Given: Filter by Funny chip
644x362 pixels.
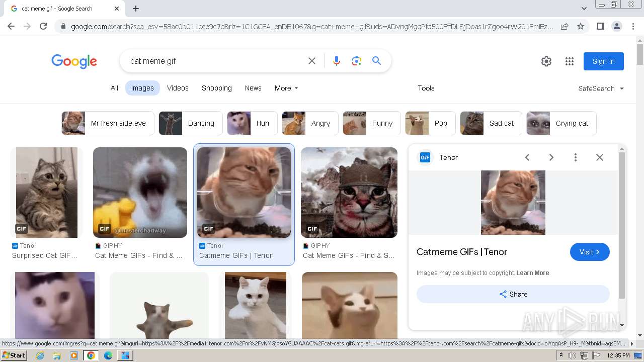Looking at the screenshot, I should pyautogui.click(x=372, y=123).
